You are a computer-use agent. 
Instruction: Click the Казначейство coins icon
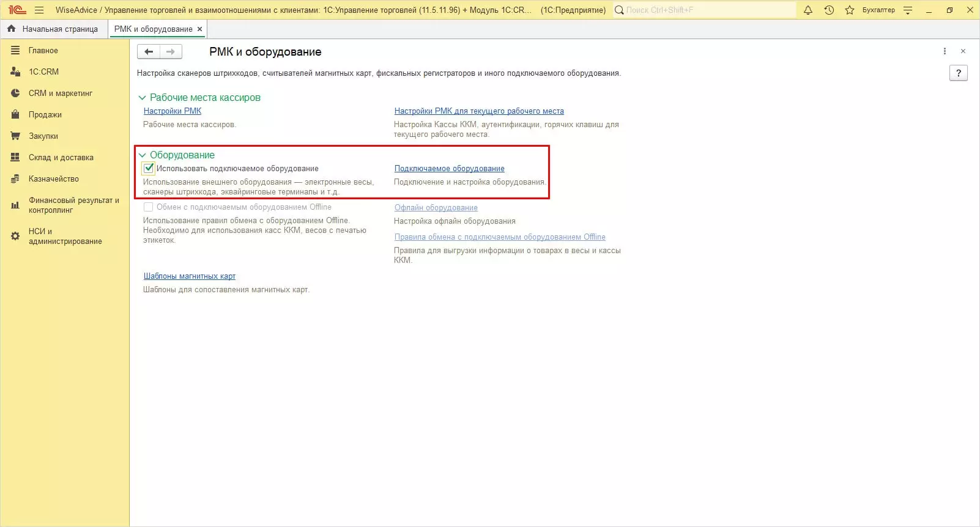(x=15, y=179)
